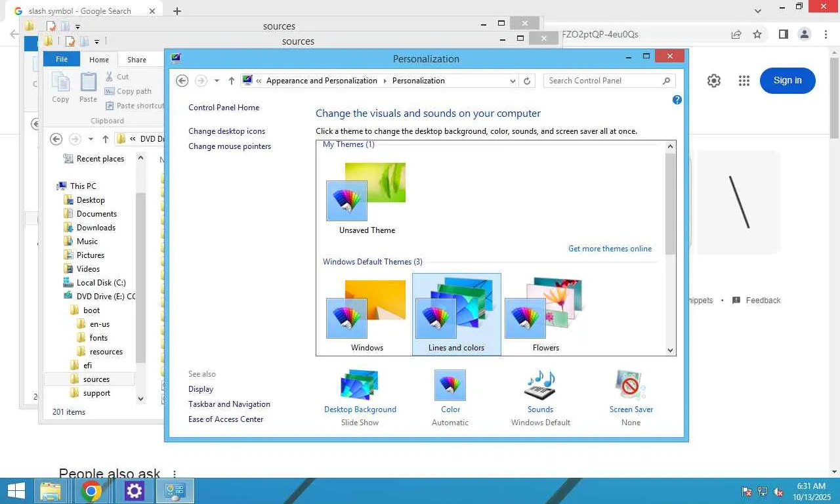Expand the Personalization address bar history dropdown
Screen dimensions: 840x504
pyautogui.click(x=513, y=81)
